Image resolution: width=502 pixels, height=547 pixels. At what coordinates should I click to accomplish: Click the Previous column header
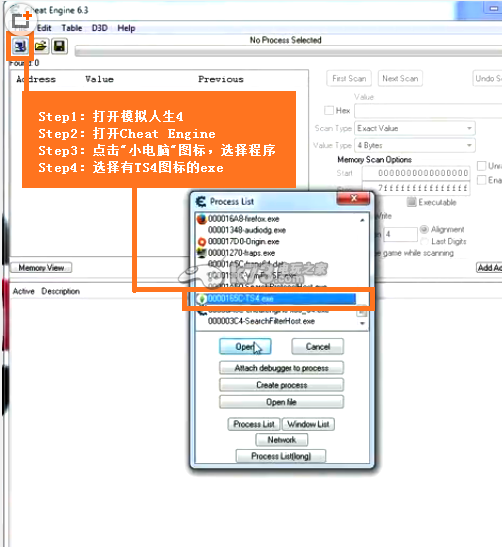221,79
